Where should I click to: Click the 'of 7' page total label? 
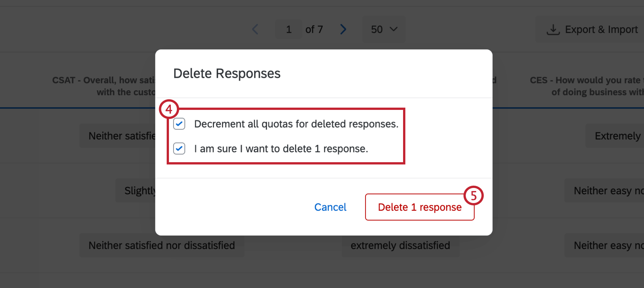(x=314, y=29)
